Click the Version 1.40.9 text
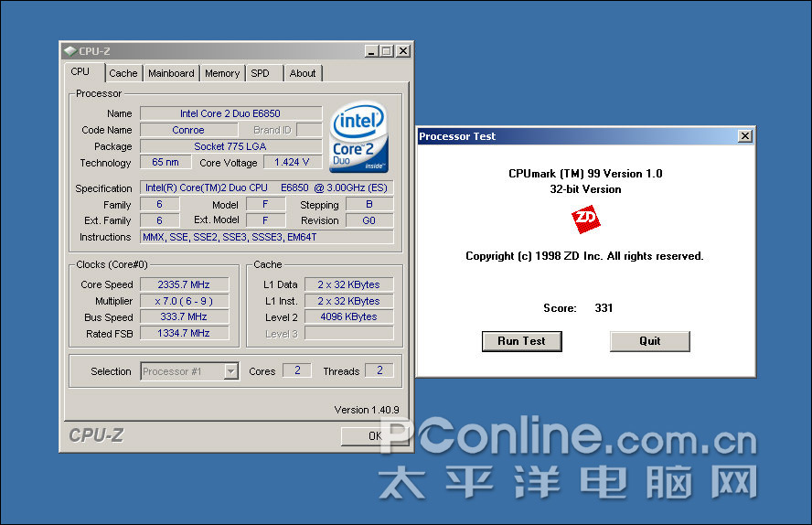The height and width of the screenshot is (525, 812). (367, 410)
